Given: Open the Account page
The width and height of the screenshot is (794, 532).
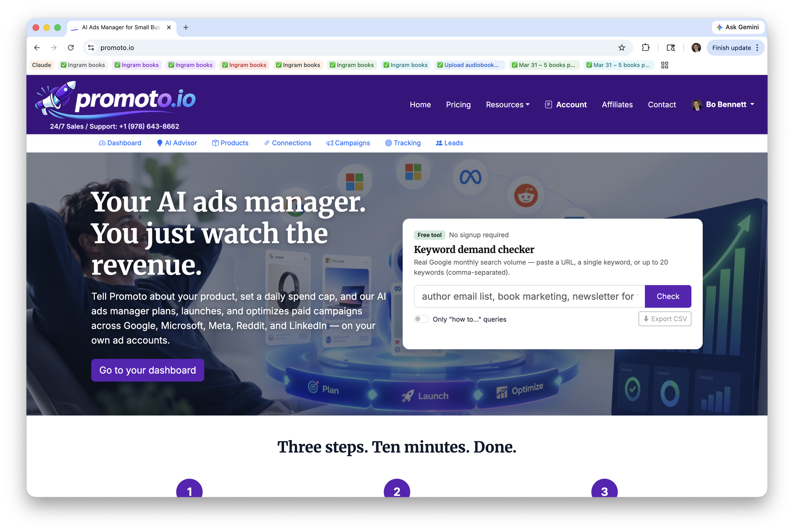Looking at the screenshot, I should pyautogui.click(x=565, y=105).
